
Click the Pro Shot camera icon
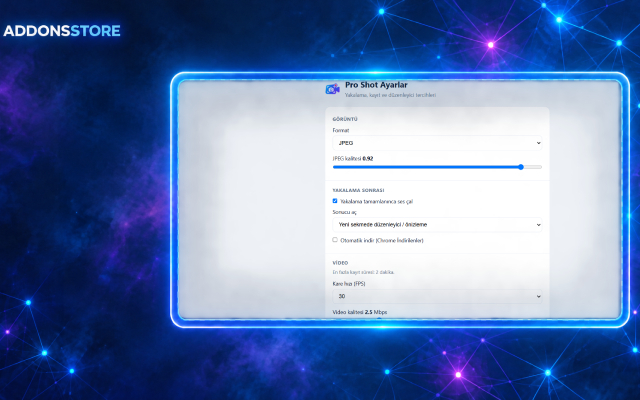click(x=333, y=89)
